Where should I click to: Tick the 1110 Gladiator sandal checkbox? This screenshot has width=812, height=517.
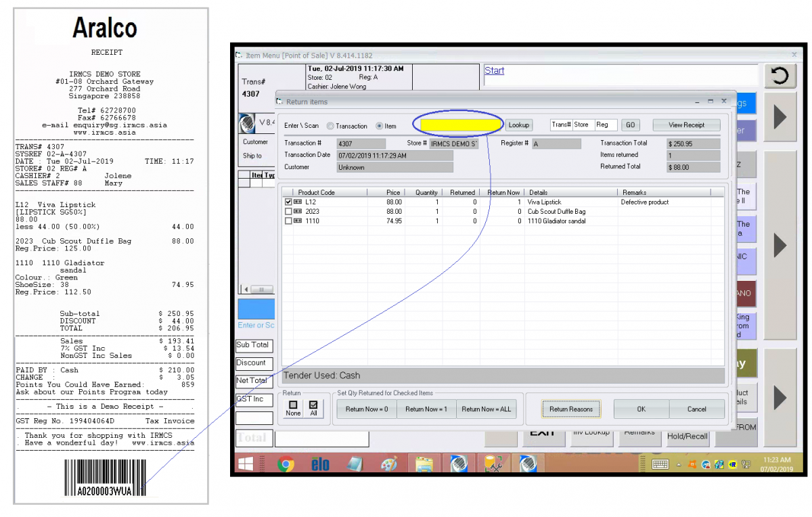289,221
